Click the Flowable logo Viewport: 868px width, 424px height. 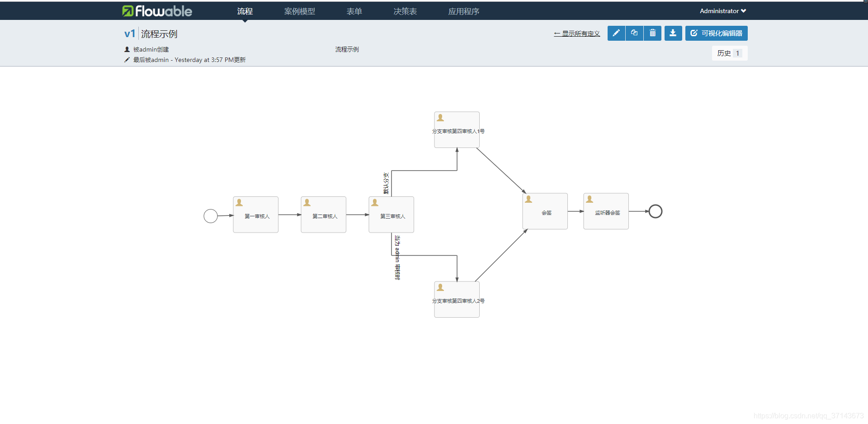tap(157, 11)
